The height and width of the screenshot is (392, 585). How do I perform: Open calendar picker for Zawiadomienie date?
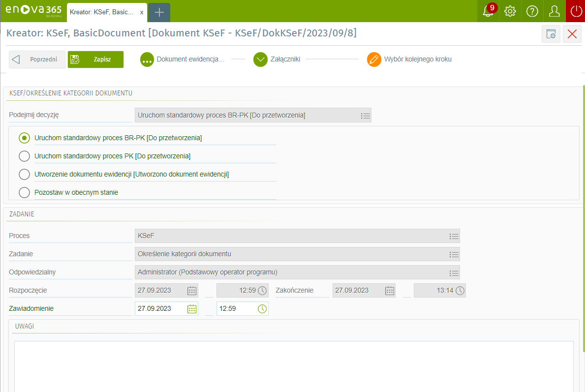point(192,309)
